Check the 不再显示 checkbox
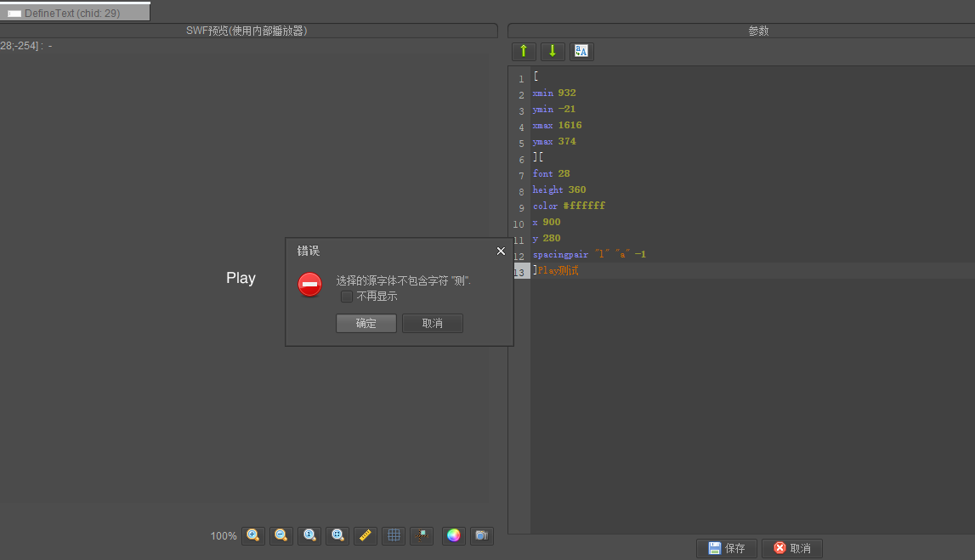This screenshot has height=560, width=975. click(347, 297)
